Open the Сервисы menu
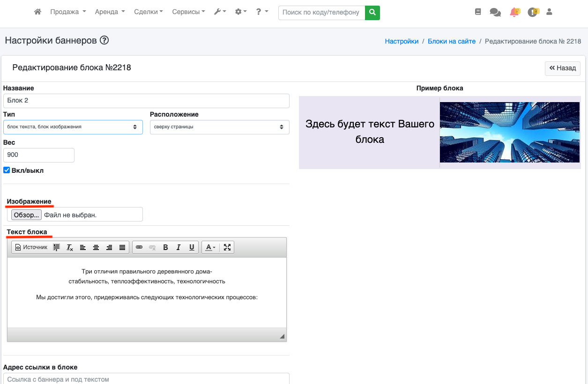 tap(188, 12)
